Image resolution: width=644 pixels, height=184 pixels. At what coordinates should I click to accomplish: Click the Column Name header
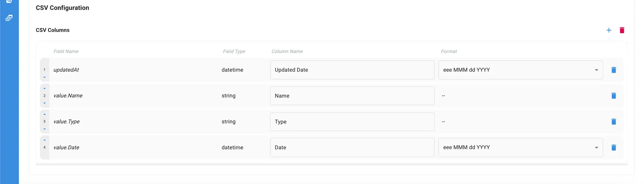click(x=287, y=51)
